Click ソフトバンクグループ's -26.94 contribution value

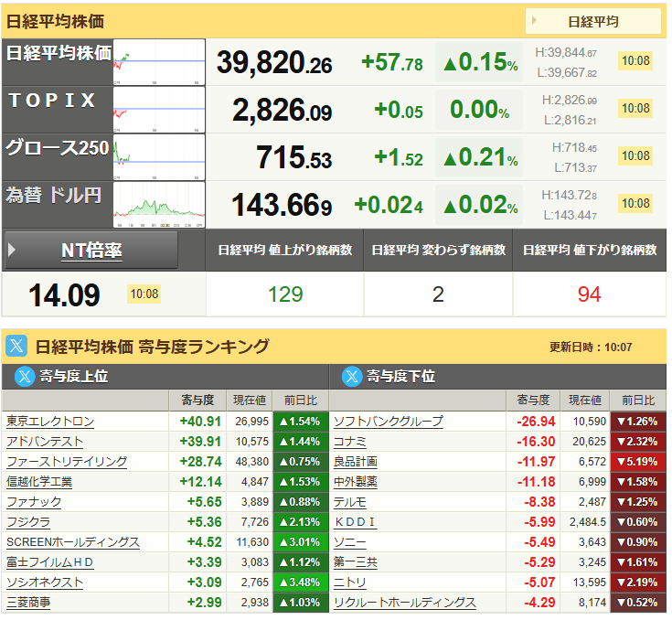click(x=536, y=422)
